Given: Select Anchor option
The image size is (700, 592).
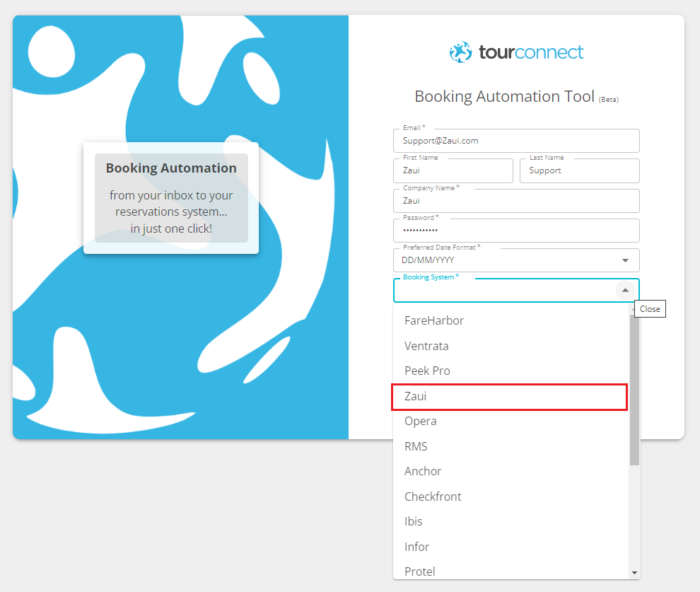Looking at the screenshot, I should click(x=511, y=471).
